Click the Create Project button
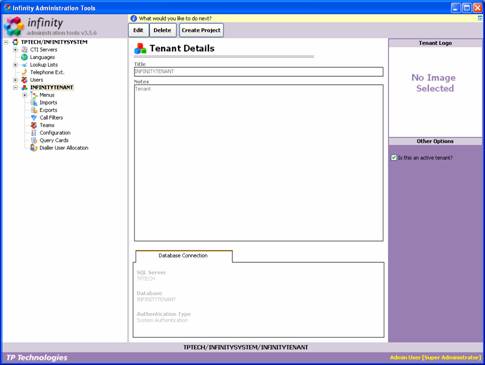Viewport: 485px width, 365px height. tap(201, 30)
